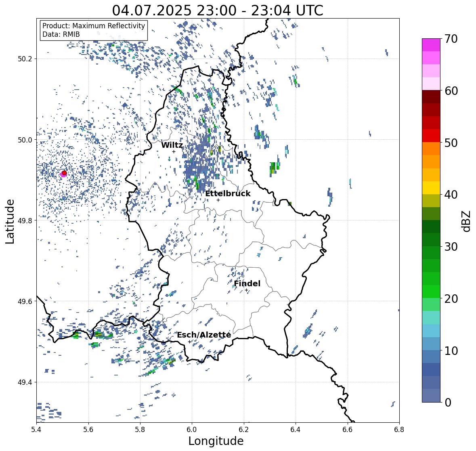The width and height of the screenshot is (476, 451).
Task: Select the "Data: RMIB" label
Action: pos(61,34)
